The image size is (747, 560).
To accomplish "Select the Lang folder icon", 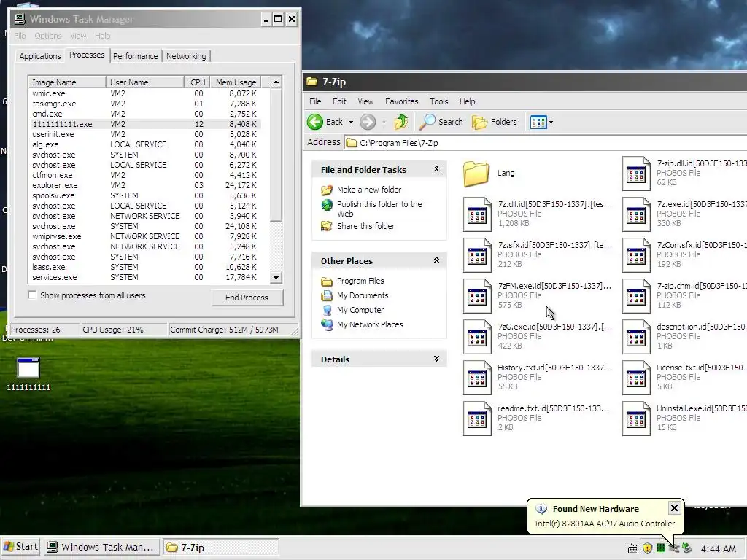I will coord(476,174).
